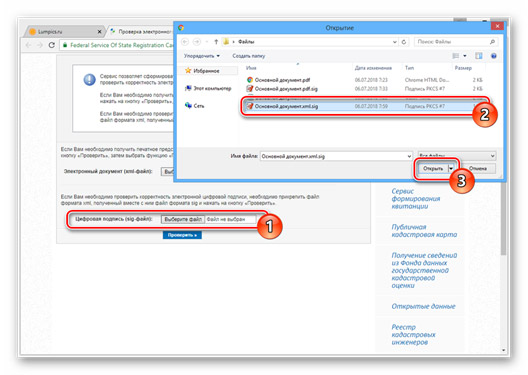This screenshot has height=375, width=528.
Task: Sort files by the Имя column
Action: point(251,68)
